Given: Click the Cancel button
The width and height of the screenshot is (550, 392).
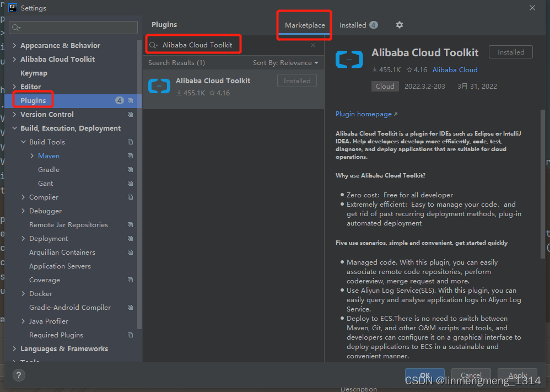Looking at the screenshot, I should 471,375.
